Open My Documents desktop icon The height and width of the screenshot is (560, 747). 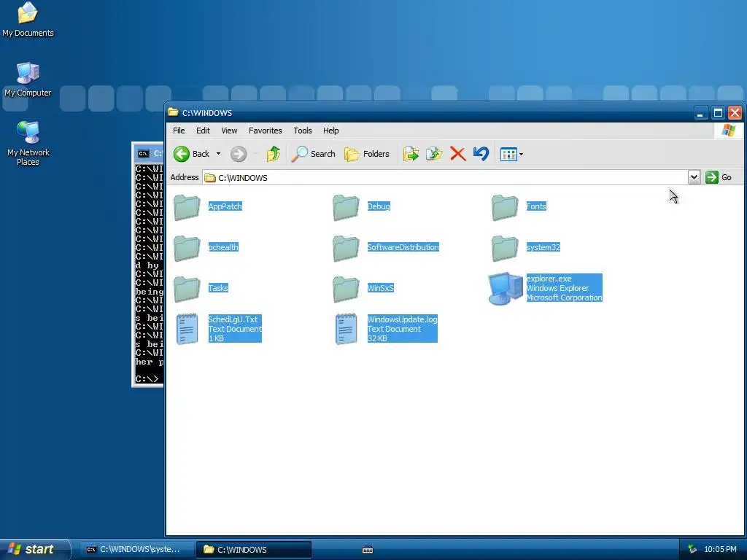28,19
